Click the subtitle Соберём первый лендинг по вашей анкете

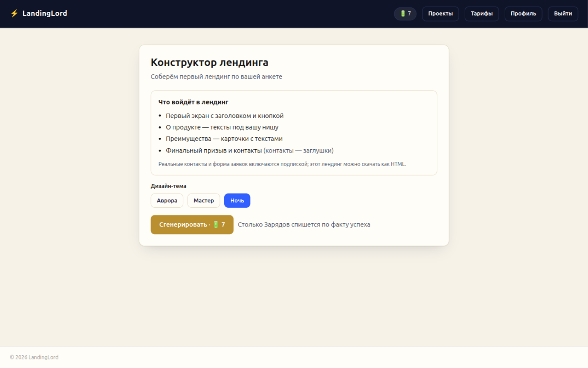coord(216,76)
